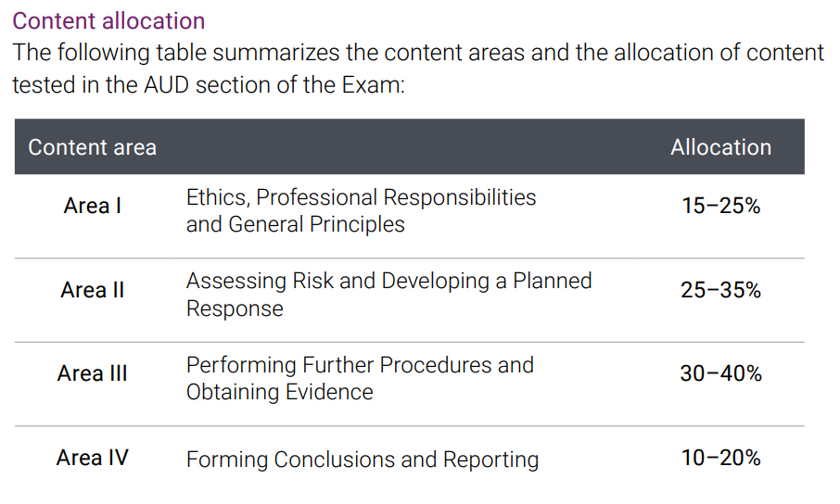The height and width of the screenshot is (504, 840).
Task: Click 'and General Principles' text line
Action: coord(295,224)
